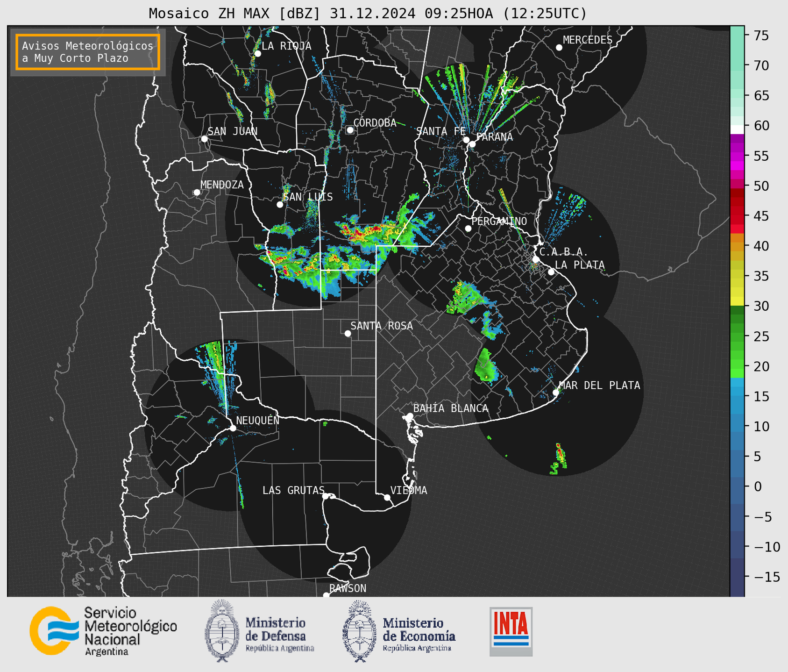Select the LAS GRUTAS city marker
Image resolution: width=788 pixels, height=672 pixels.
pos(326,496)
